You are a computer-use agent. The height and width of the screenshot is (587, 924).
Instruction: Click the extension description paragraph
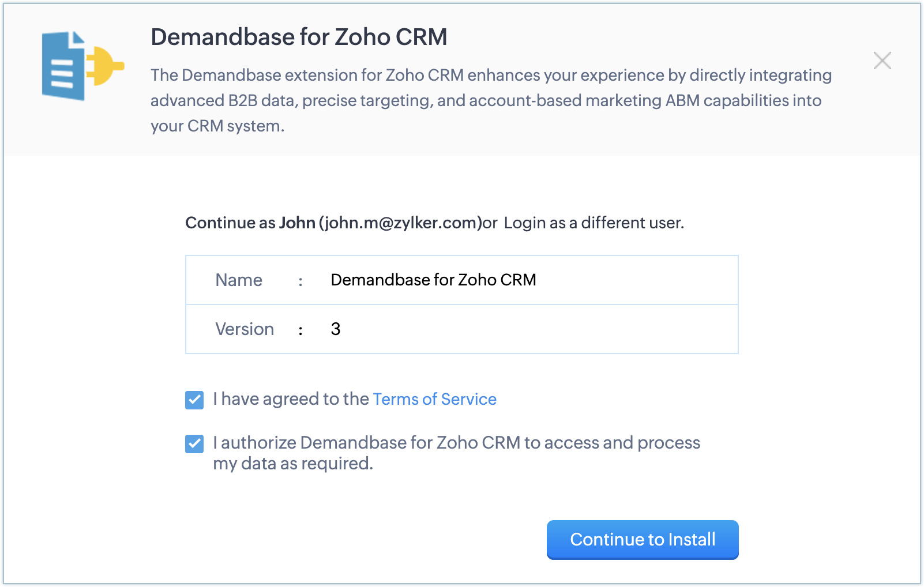(x=490, y=100)
